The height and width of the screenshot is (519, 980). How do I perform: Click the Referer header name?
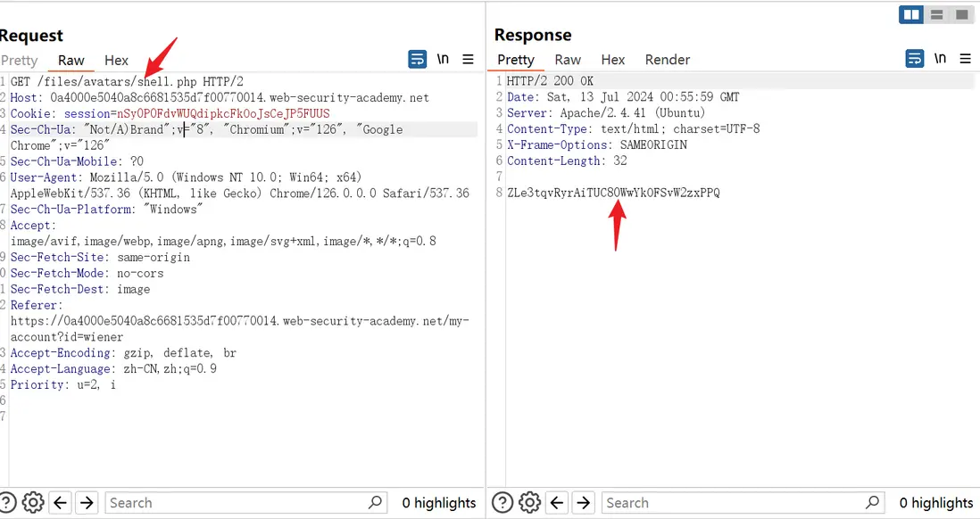coord(33,305)
